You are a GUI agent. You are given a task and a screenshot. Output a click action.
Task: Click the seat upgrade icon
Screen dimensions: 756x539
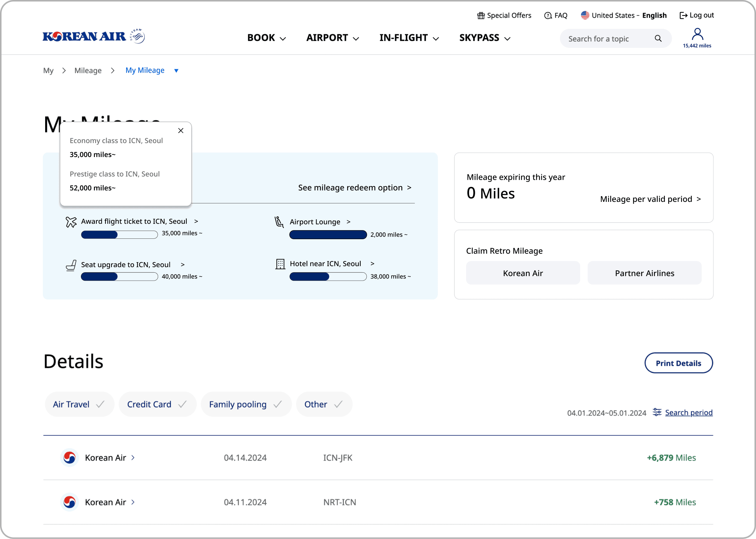click(x=71, y=266)
